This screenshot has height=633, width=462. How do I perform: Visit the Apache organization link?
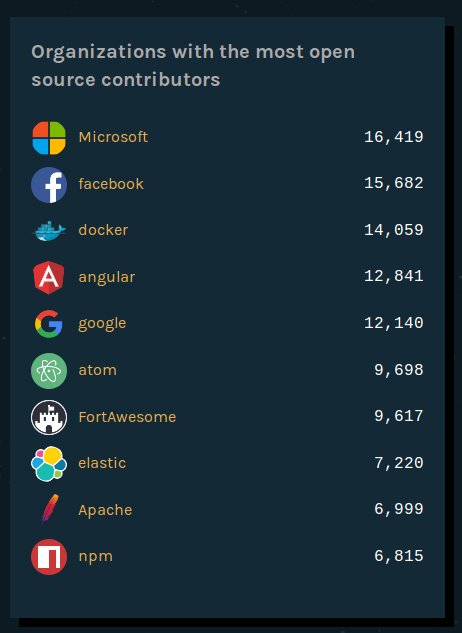[105, 510]
